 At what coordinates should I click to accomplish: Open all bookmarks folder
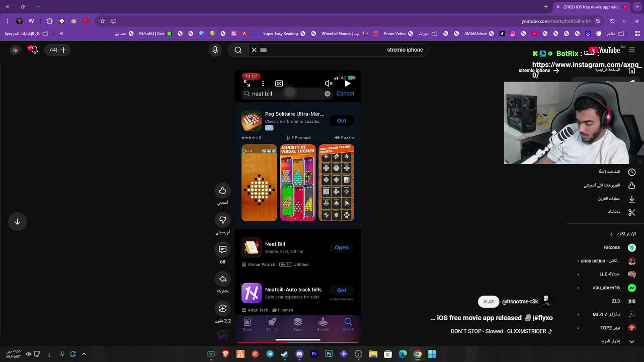(x=27, y=34)
